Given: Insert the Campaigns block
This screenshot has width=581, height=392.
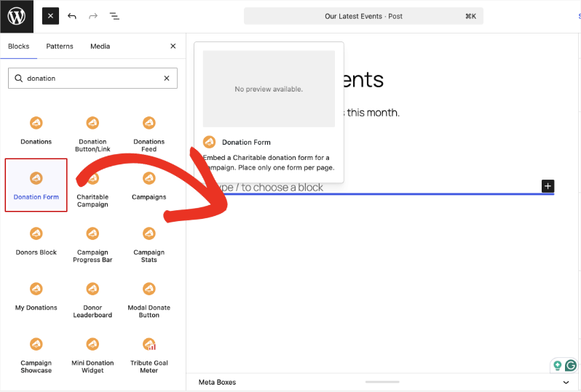Looking at the screenshot, I should tap(149, 186).
